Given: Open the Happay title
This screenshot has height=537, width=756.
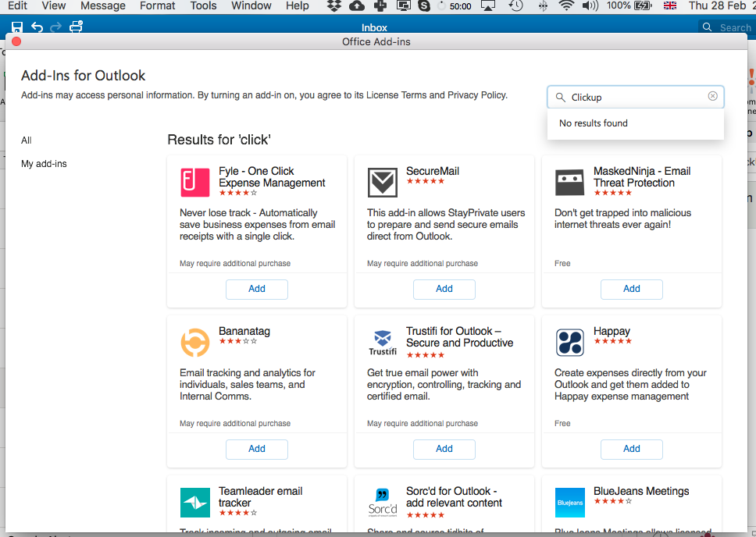Looking at the screenshot, I should tap(612, 331).
